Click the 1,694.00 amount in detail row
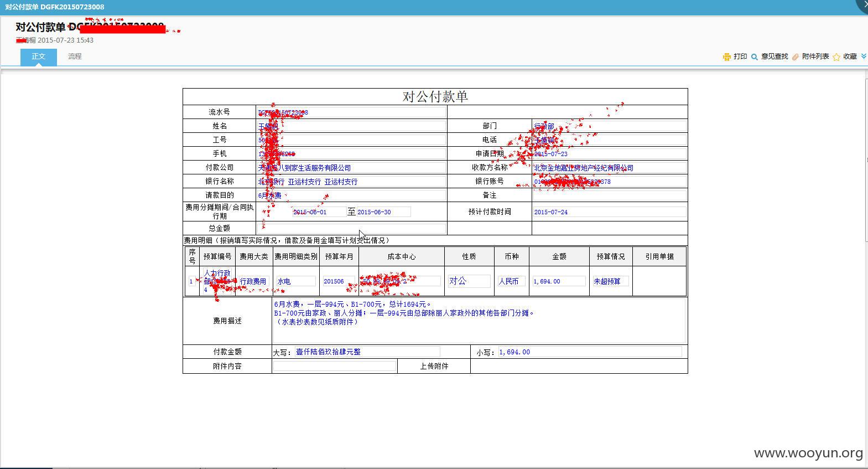The height and width of the screenshot is (469, 868). (559, 281)
